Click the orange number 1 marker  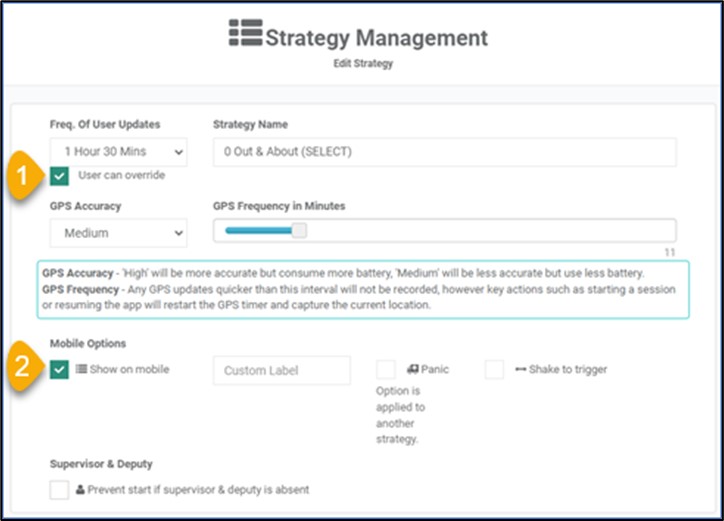click(23, 176)
